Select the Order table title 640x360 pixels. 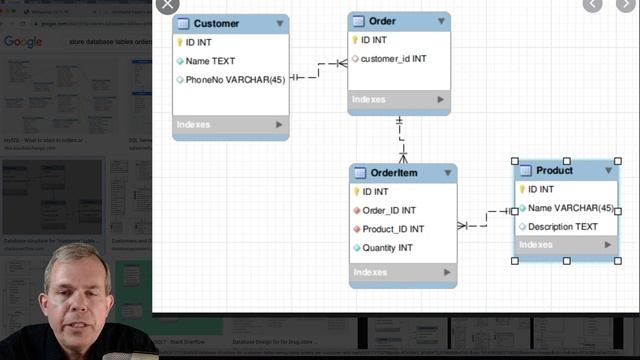coord(382,21)
